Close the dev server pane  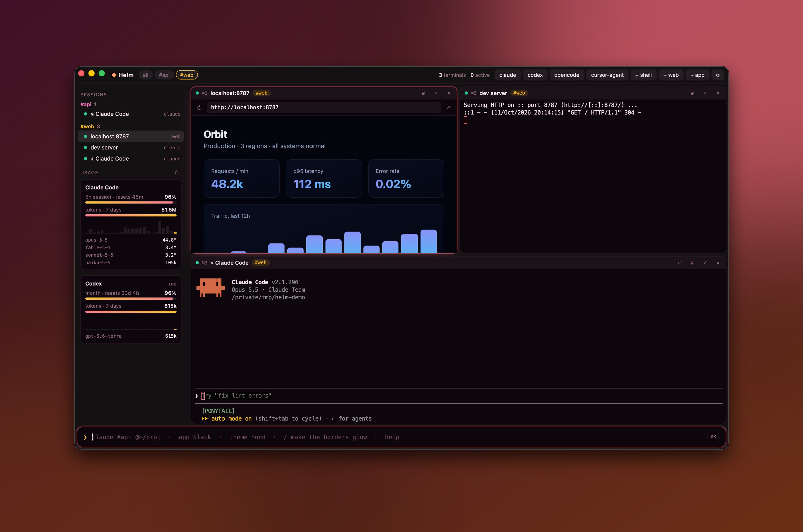pos(718,93)
